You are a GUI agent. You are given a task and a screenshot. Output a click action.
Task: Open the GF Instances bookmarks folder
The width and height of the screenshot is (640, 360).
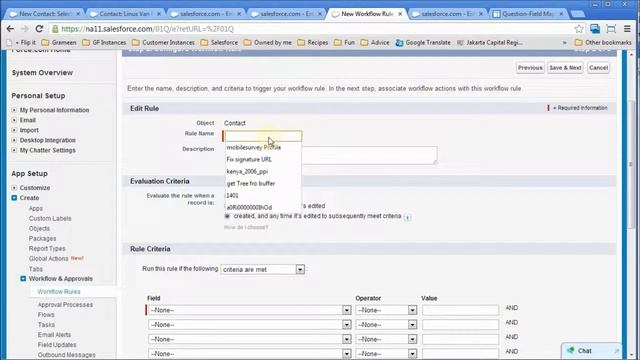coord(104,42)
